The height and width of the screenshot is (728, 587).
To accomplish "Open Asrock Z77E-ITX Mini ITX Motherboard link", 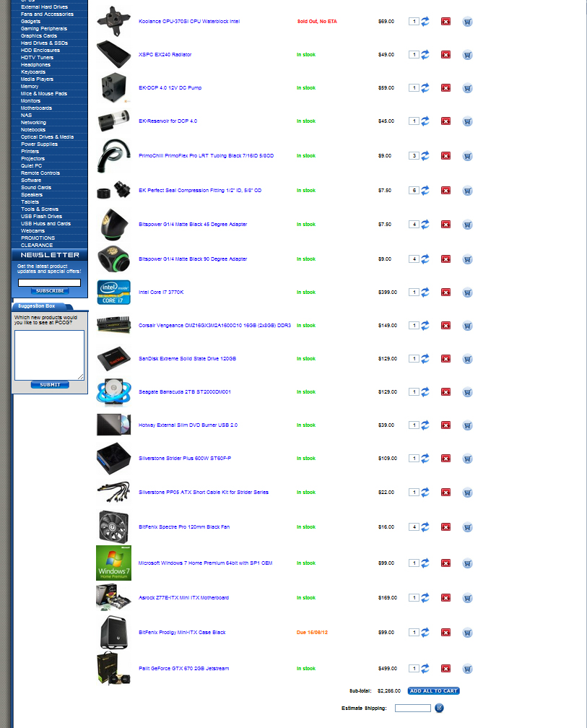I will 183,597.
